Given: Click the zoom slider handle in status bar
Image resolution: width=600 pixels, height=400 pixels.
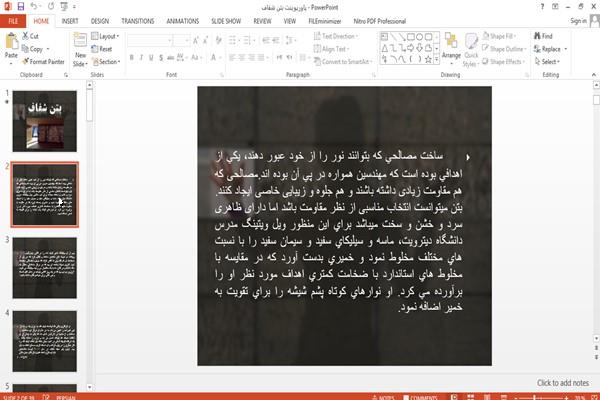Looking at the screenshot, I should (534, 398).
